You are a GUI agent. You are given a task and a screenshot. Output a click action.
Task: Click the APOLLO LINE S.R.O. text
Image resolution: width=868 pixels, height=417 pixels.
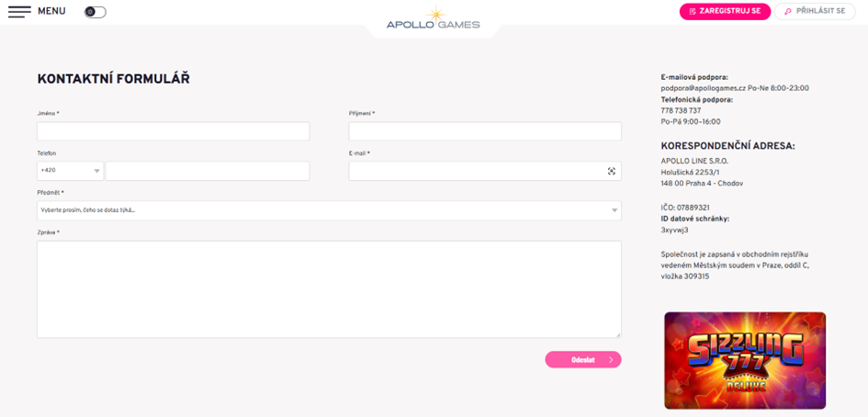coord(694,161)
